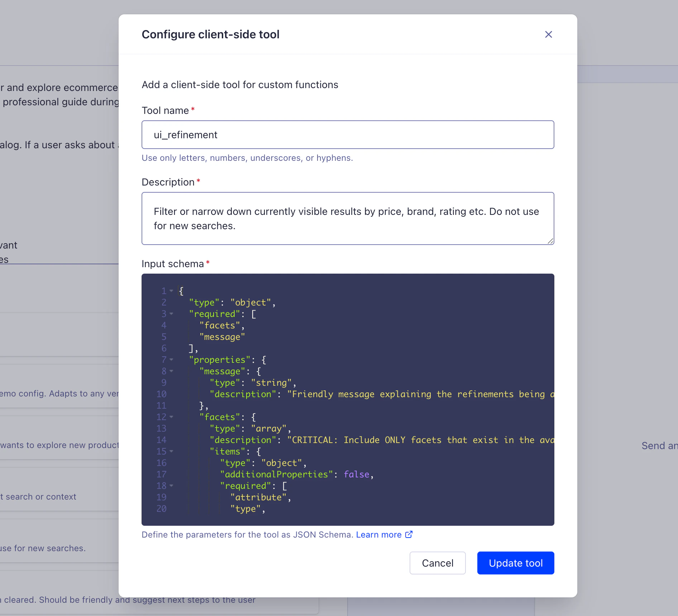Collapse the "facets" property on line 12

(x=171, y=417)
